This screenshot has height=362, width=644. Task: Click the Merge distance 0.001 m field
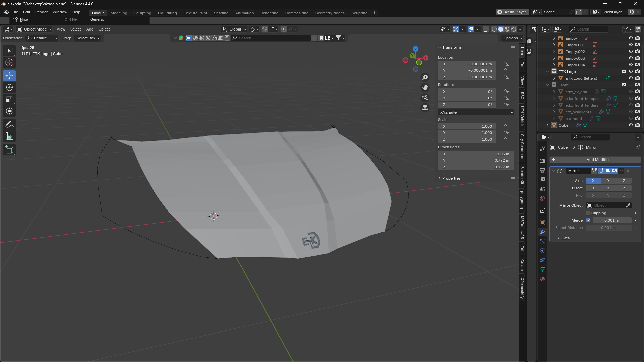click(612, 220)
